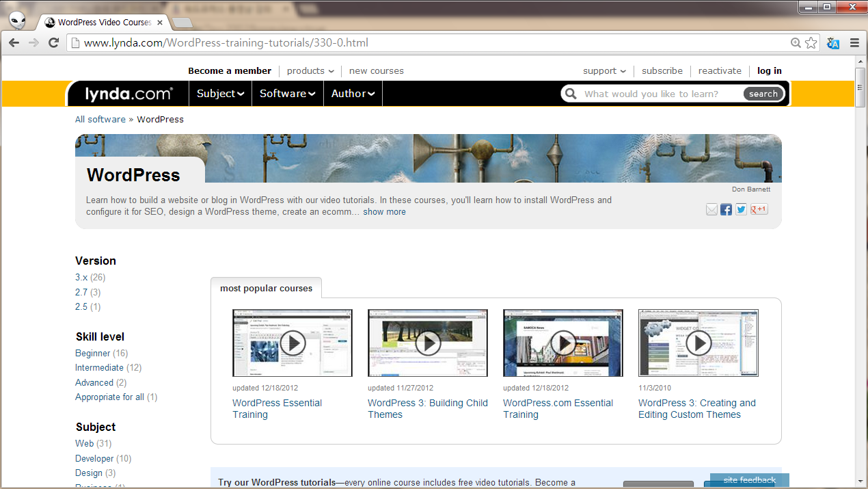868x489 pixels.
Task: Select the most popular courses tab
Action: coord(266,288)
